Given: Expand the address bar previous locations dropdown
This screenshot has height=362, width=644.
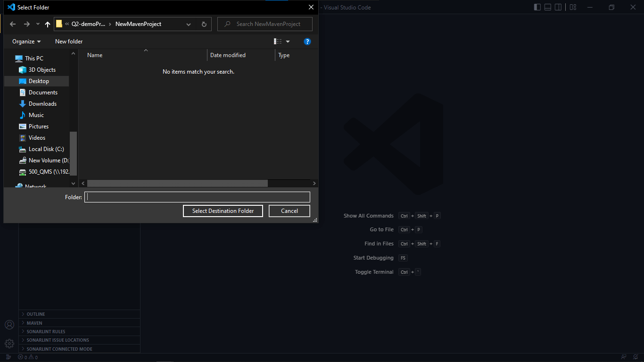Looking at the screenshot, I should coord(189,24).
